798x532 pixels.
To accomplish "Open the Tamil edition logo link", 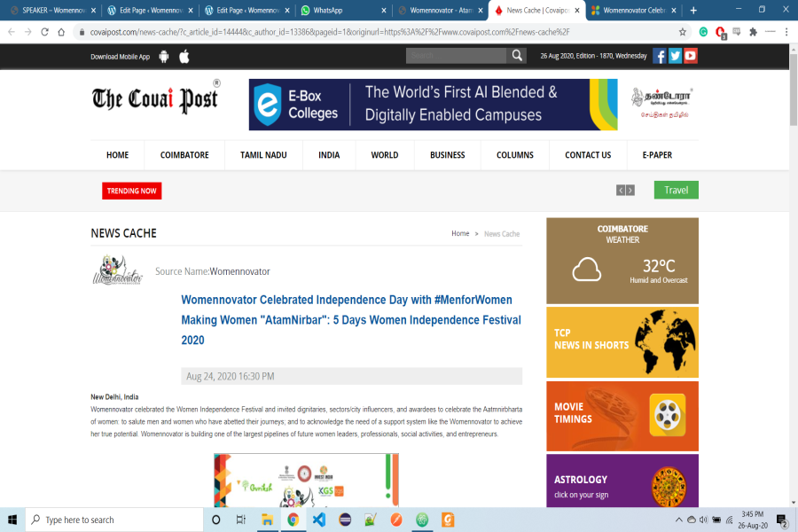I will click(661, 103).
